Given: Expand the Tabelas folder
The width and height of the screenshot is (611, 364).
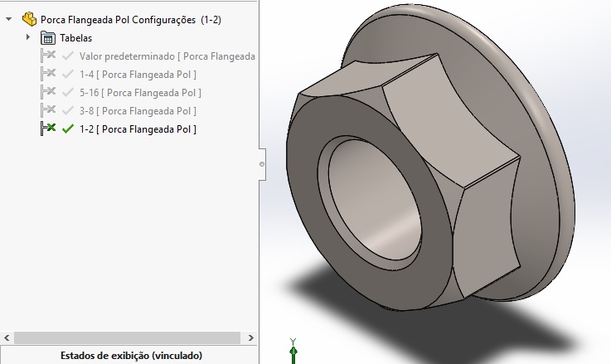Looking at the screenshot, I should (27, 37).
